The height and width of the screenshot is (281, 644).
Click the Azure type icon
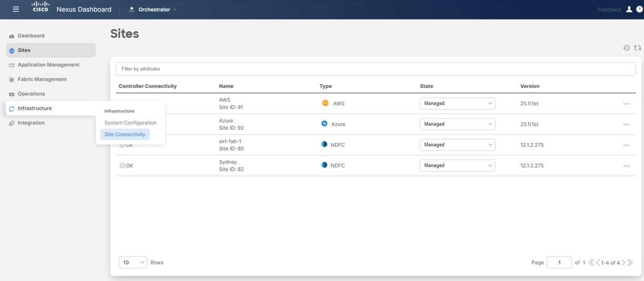pos(325,124)
